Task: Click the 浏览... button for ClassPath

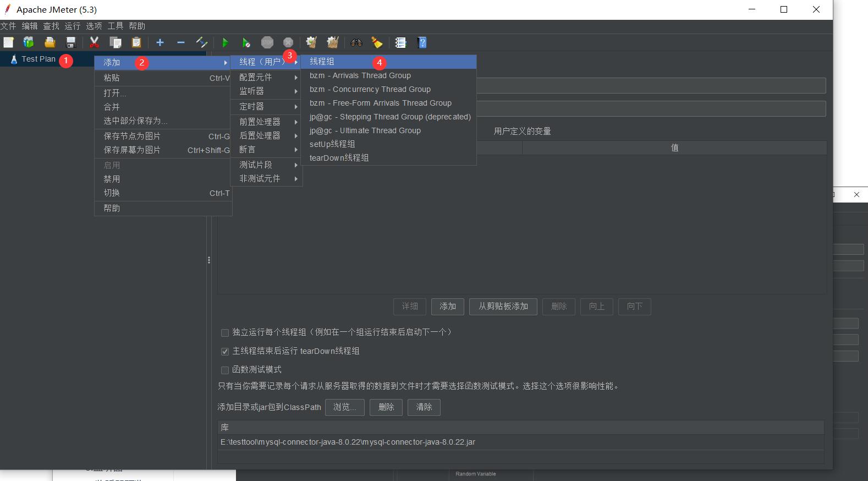Action: tap(345, 407)
